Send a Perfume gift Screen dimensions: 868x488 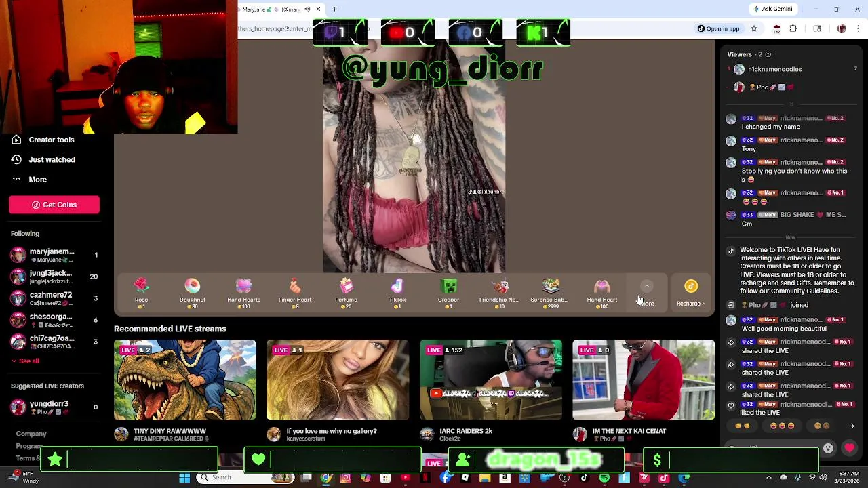pyautogui.click(x=346, y=293)
